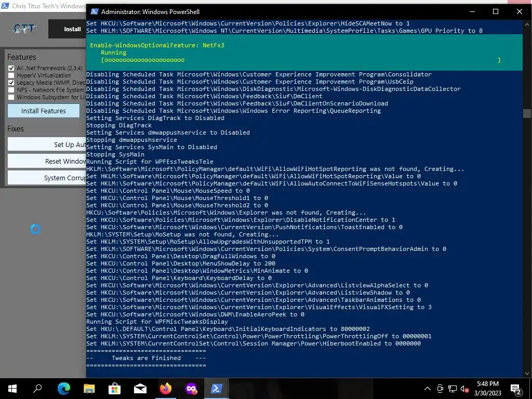Click the Reset Windows Update button
Image resolution: width=532 pixels, height=399 pixels.
click(47, 161)
